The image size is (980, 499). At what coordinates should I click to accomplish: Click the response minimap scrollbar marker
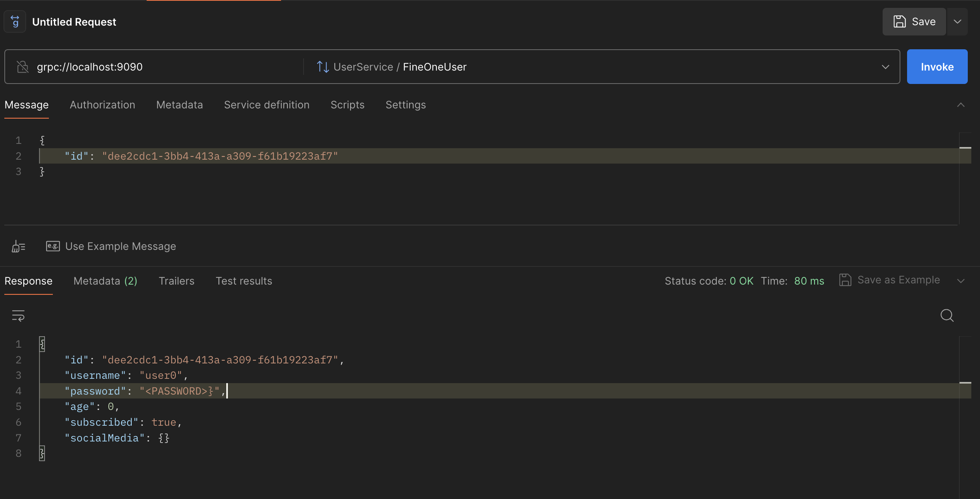pyautogui.click(x=965, y=383)
